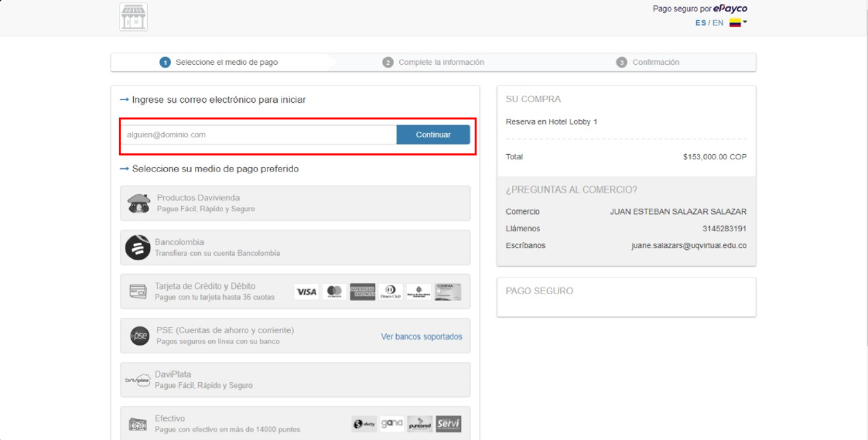868x440 pixels.
Task: Click the text Reserva en Hotel Lobby 1
Action: coord(552,121)
